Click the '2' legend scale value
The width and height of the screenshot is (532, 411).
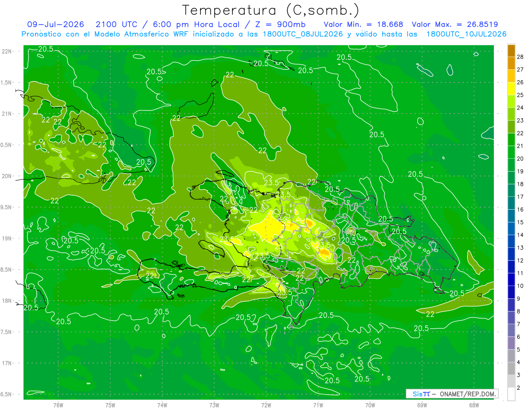[519, 388]
